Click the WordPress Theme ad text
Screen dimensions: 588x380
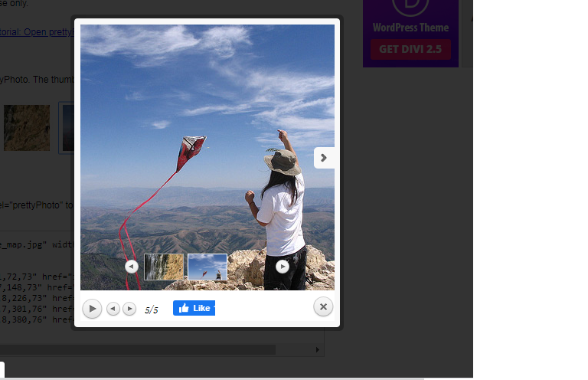click(x=410, y=28)
